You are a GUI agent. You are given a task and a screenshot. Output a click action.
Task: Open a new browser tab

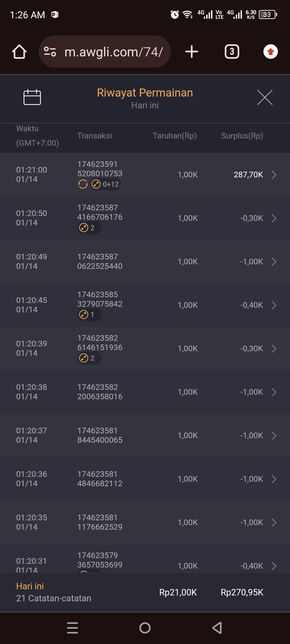pyautogui.click(x=192, y=52)
